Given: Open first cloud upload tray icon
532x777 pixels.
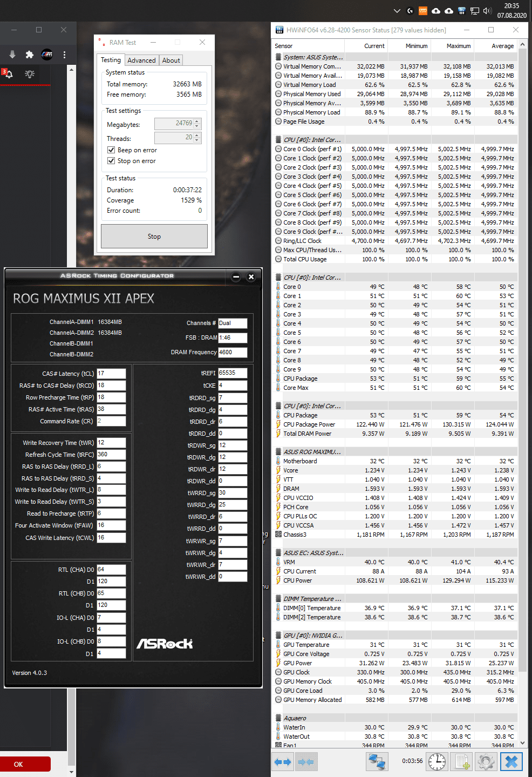Looking at the screenshot, I should [436, 11].
